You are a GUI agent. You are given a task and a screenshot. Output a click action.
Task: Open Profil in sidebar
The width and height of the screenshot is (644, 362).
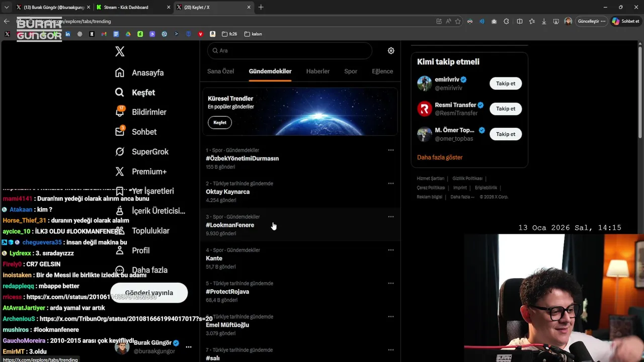tap(132, 250)
